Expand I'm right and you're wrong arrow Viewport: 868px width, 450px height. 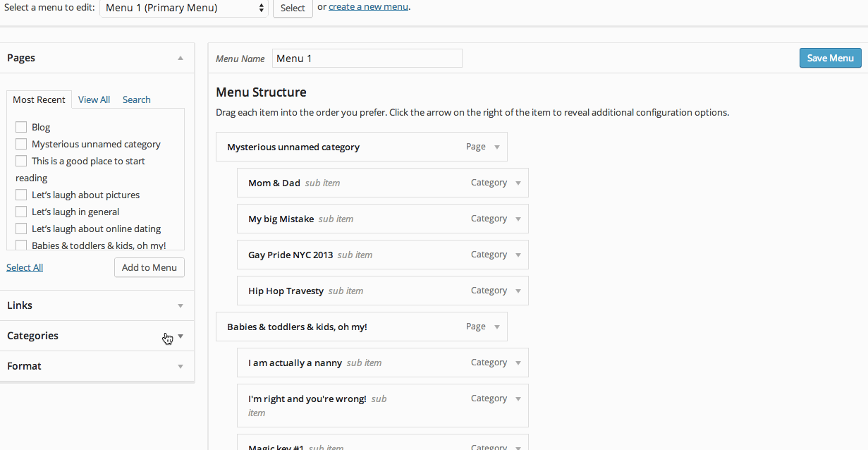click(518, 399)
